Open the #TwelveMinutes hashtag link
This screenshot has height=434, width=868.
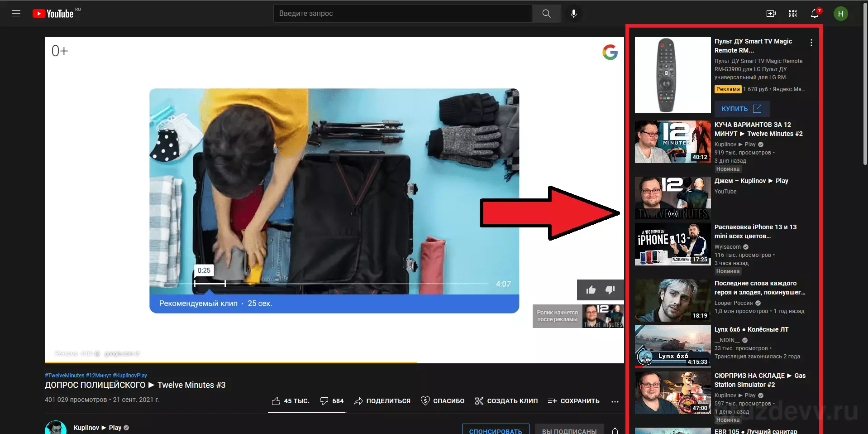[65, 376]
